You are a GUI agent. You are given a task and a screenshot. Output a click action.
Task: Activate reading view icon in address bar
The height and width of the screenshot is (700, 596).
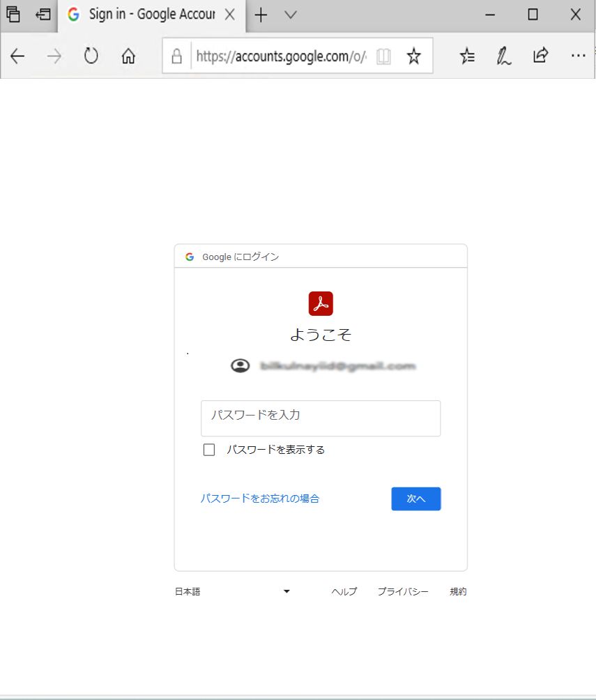(x=383, y=56)
